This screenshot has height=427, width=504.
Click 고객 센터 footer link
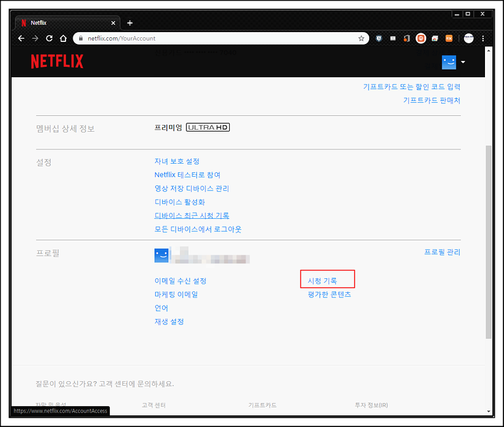click(154, 405)
